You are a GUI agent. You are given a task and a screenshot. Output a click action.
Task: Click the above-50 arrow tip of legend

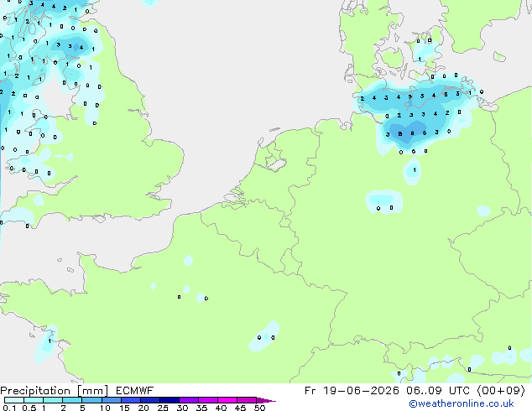point(266,400)
